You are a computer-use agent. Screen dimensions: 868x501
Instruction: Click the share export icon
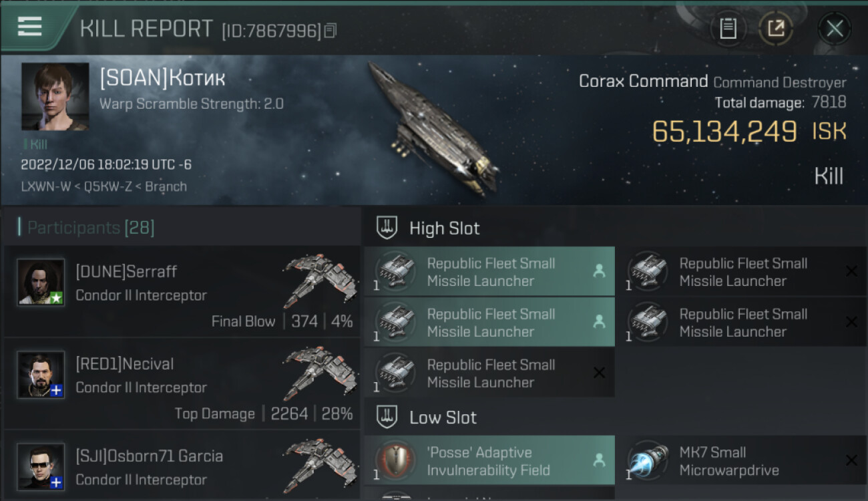pyautogui.click(x=775, y=29)
